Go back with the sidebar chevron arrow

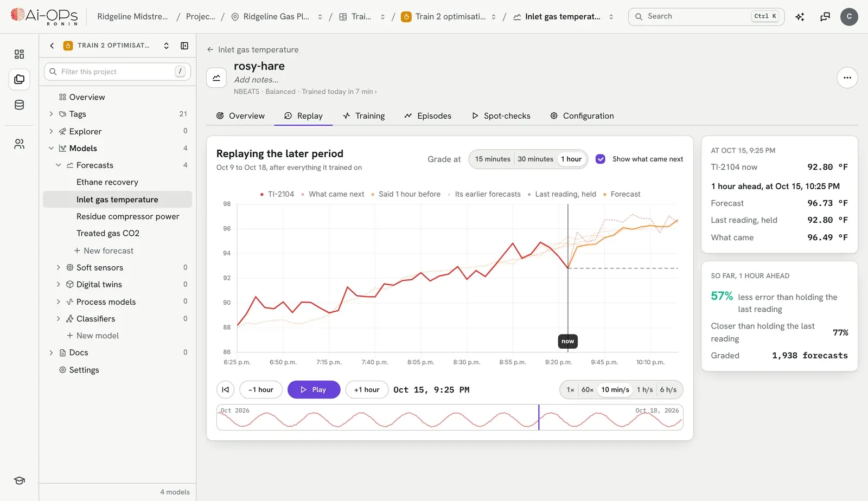click(52, 46)
